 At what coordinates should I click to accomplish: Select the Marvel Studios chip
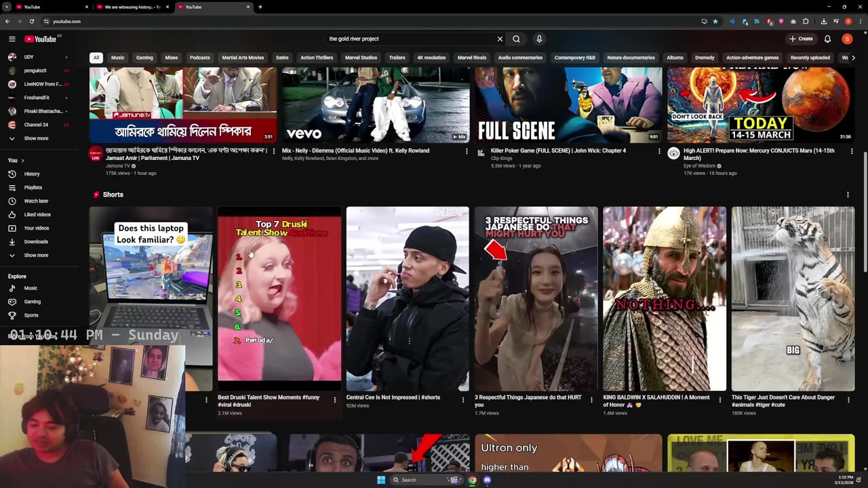coord(361,58)
